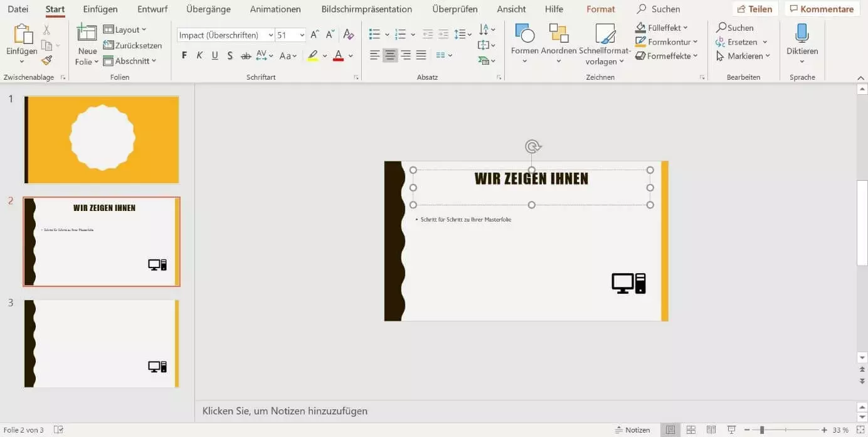868x437 pixels.
Task: Click the red font color swatch
Action: [338, 56]
